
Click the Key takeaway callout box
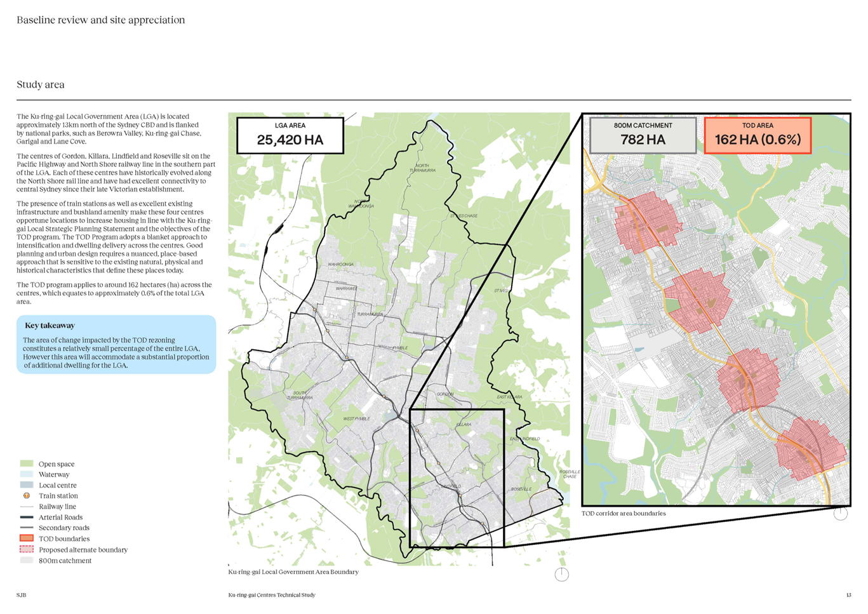click(x=117, y=344)
